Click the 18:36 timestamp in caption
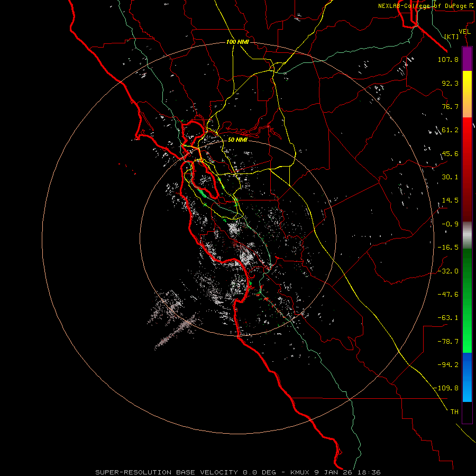The width and height of the screenshot is (476, 476). point(369,472)
